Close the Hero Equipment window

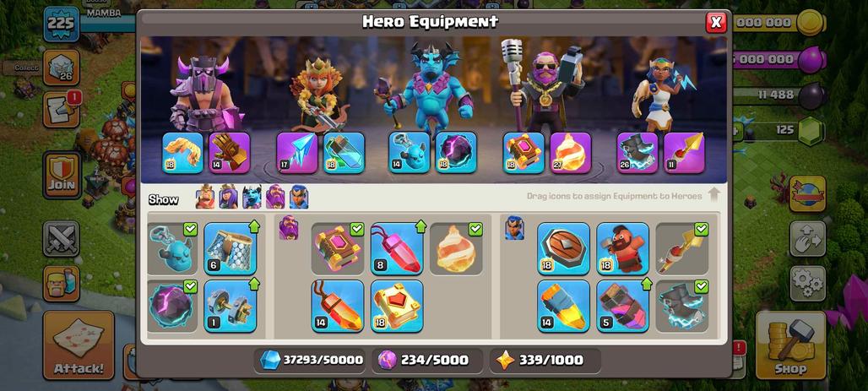pyautogui.click(x=716, y=22)
